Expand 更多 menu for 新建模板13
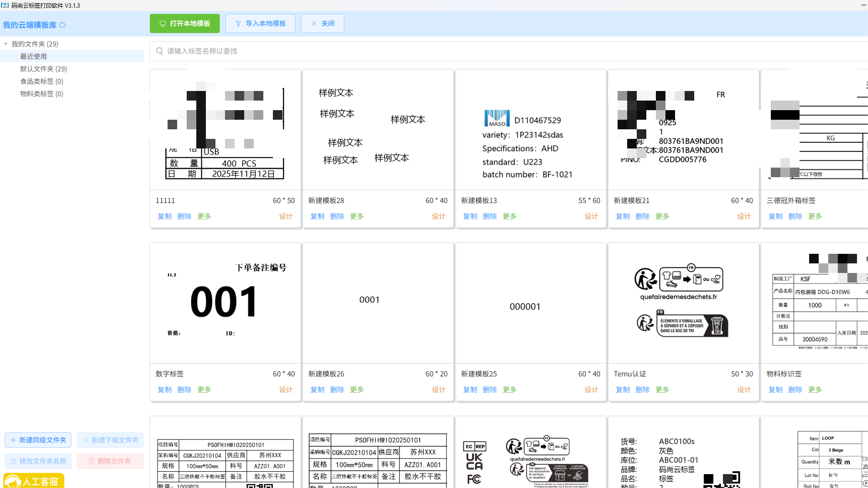868x488 pixels. click(x=509, y=216)
